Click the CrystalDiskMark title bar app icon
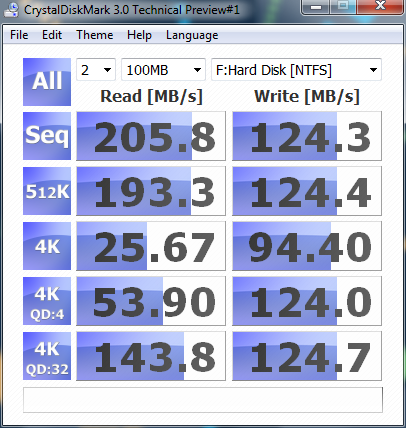406x428 pixels. [x=11, y=9]
